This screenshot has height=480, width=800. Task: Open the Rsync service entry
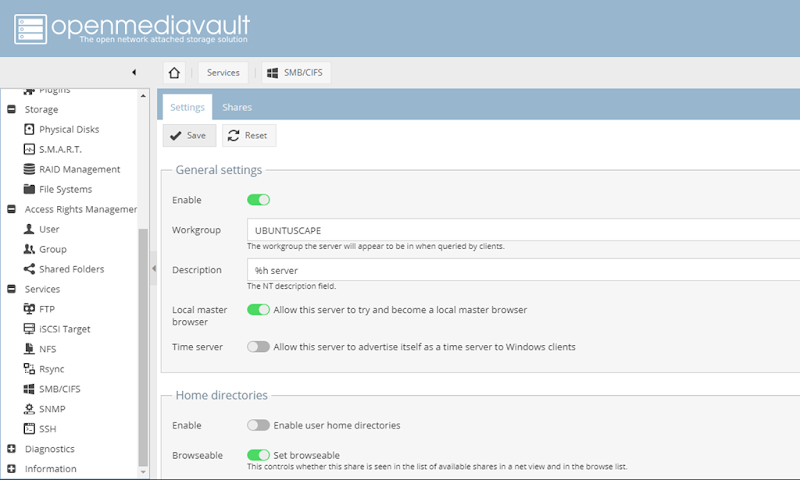click(52, 369)
